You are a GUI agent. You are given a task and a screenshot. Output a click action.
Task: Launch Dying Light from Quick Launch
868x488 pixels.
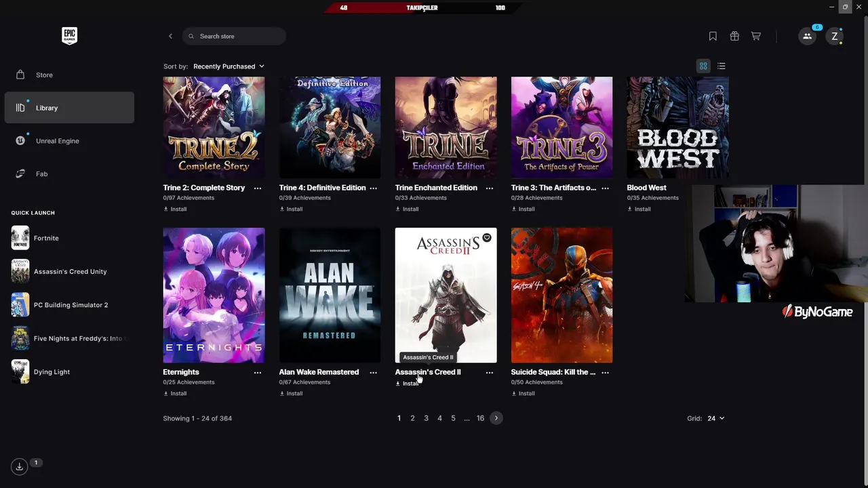(x=41, y=371)
